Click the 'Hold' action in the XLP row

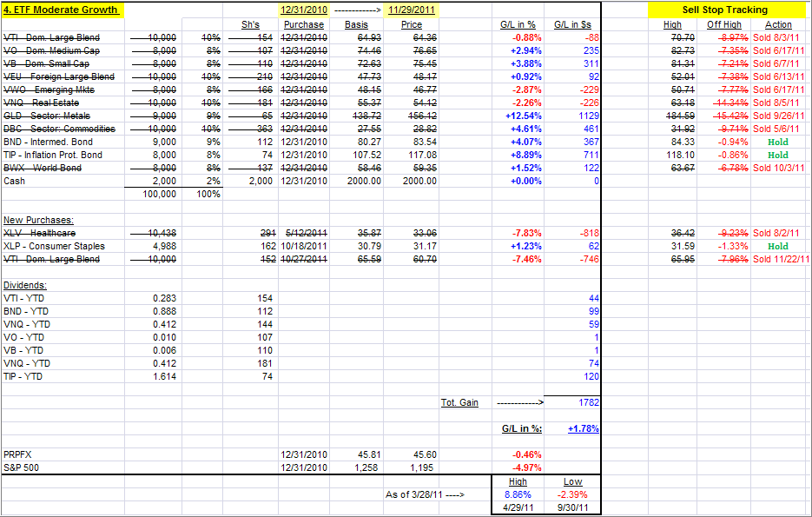[778, 246]
